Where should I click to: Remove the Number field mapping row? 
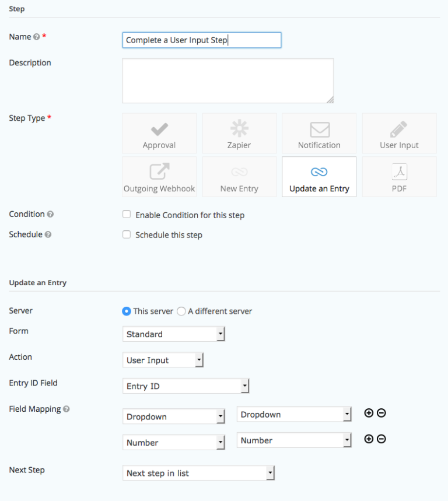coord(382,439)
